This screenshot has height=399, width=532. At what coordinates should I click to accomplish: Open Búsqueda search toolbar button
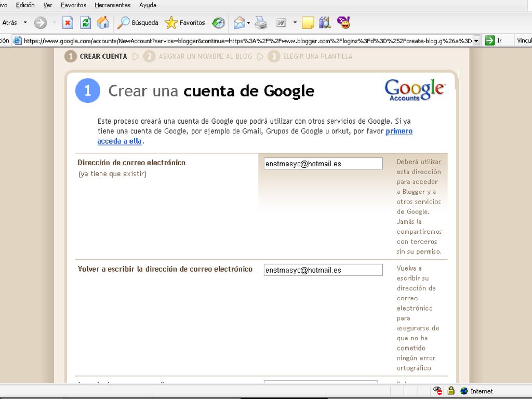tap(138, 23)
